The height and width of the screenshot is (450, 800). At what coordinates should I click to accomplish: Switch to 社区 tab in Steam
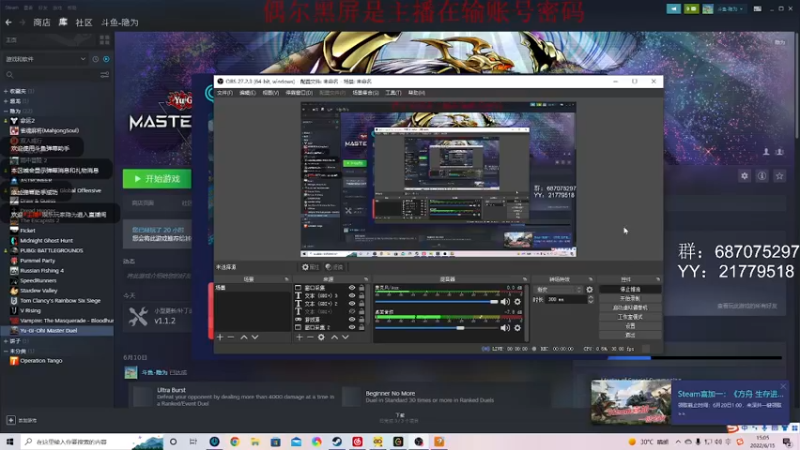tap(84, 22)
